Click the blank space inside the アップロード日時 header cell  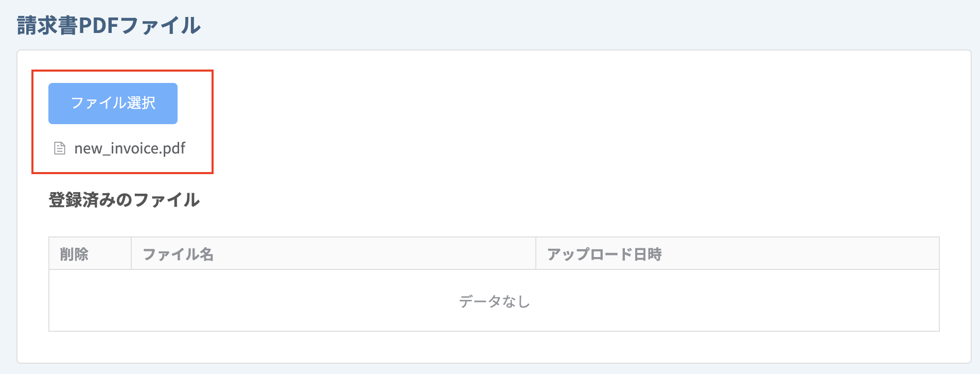[798, 254]
